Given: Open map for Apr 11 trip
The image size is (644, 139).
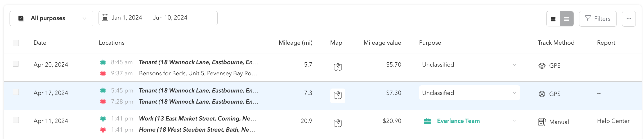Looking at the screenshot, I should click(x=338, y=123).
